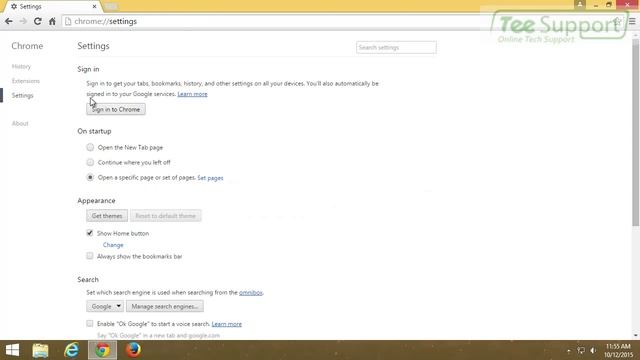Open the Google search engine dropdown

105,306
